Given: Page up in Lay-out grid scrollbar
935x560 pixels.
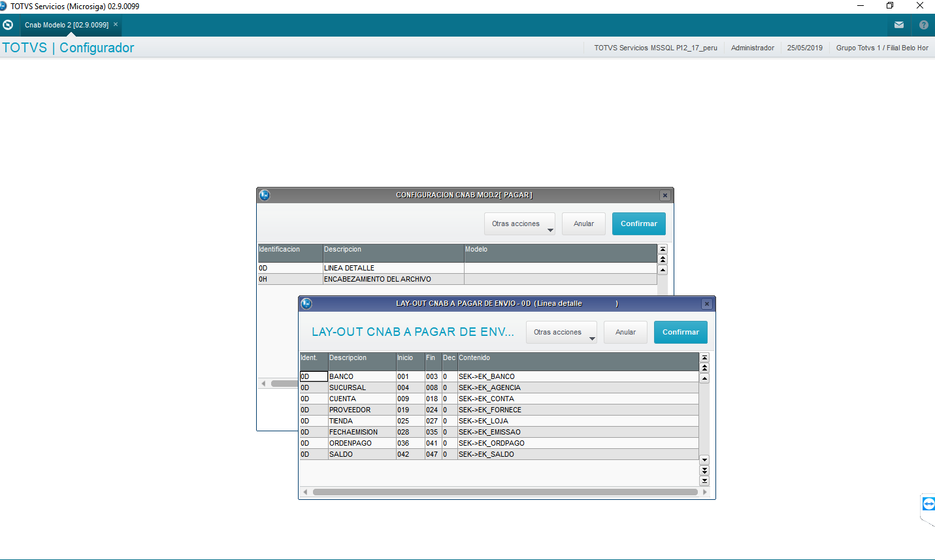Looking at the screenshot, I should pos(704,368).
